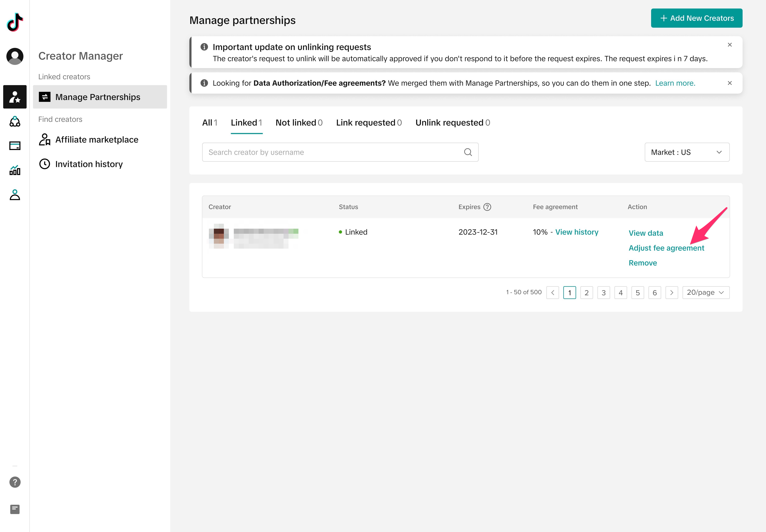The image size is (766, 532).
Task: Open the 20/page page size dropdown
Action: coord(706,293)
